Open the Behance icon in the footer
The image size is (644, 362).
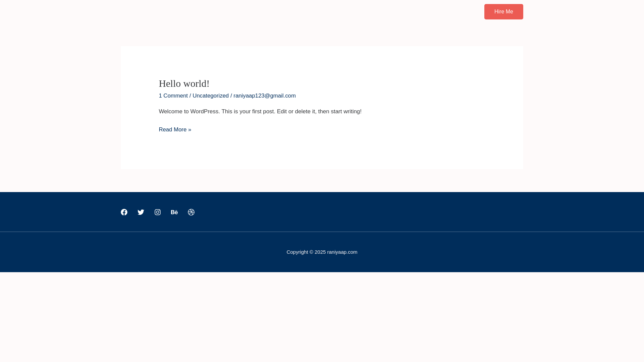coord(174,212)
